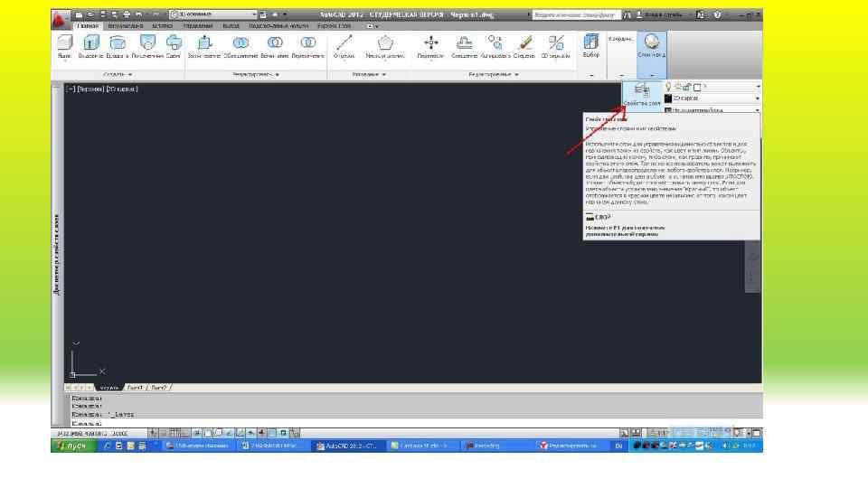
Task: Switch to the Подключаемые модули ribbon tab
Action: pyautogui.click(x=278, y=26)
